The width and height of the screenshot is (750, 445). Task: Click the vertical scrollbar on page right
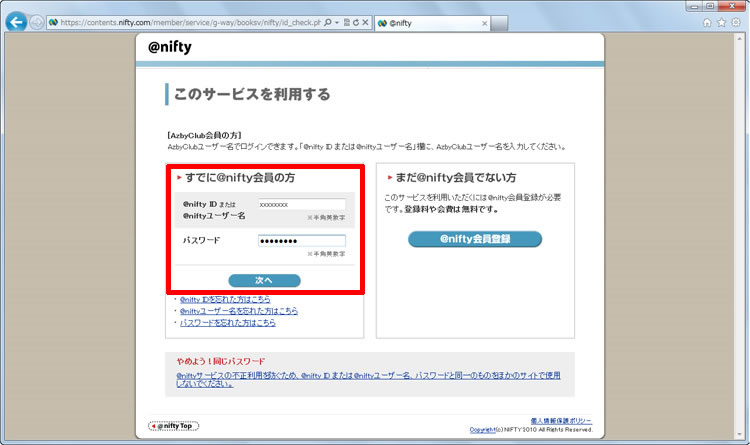coord(739,234)
